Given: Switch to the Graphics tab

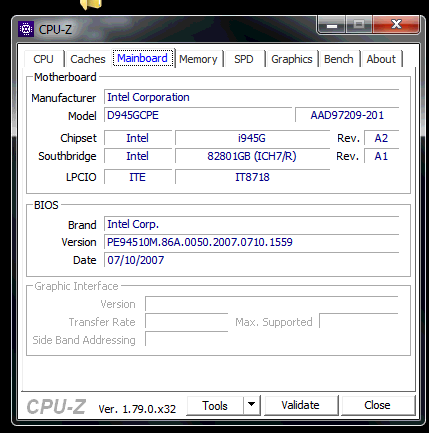Looking at the screenshot, I should pos(292,59).
